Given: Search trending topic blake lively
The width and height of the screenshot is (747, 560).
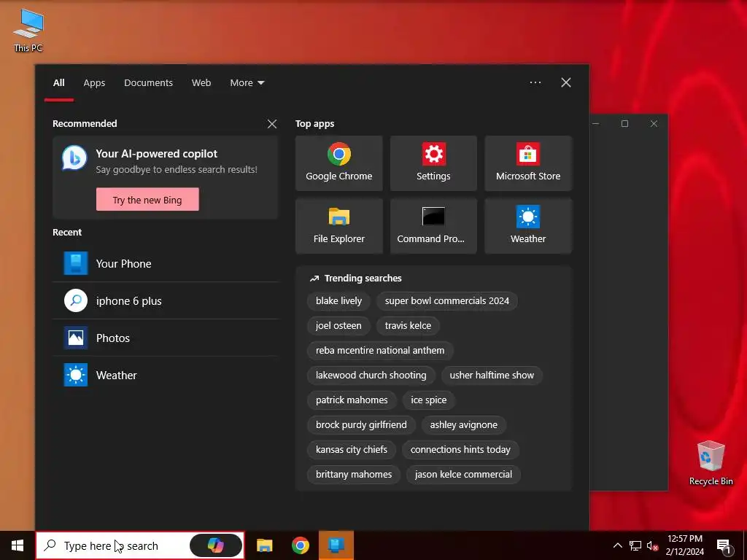Looking at the screenshot, I should pos(338,301).
